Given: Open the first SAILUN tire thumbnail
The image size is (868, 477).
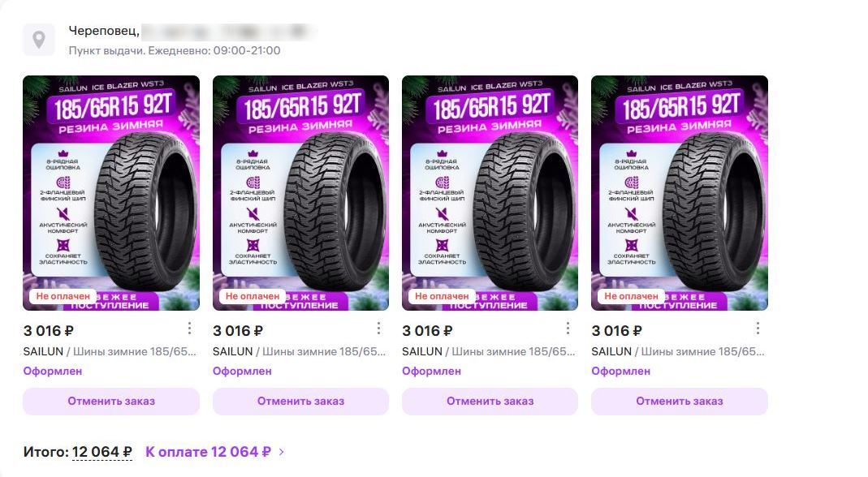Looking at the screenshot, I should pos(111,192).
